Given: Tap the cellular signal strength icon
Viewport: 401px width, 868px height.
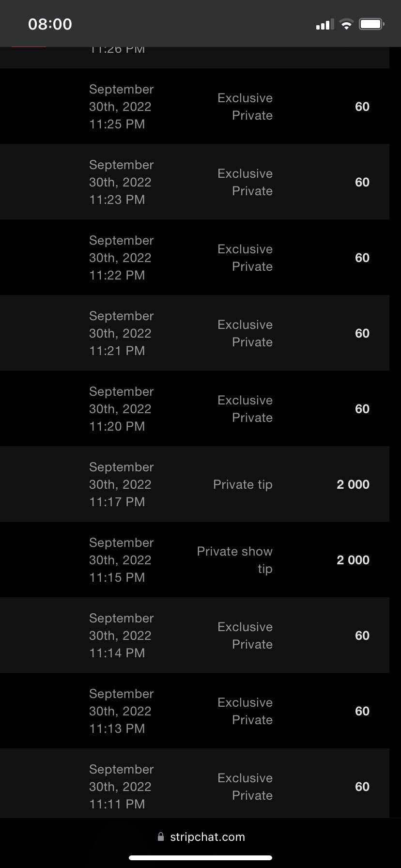Looking at the screenshot, I should tap(324, 24).
